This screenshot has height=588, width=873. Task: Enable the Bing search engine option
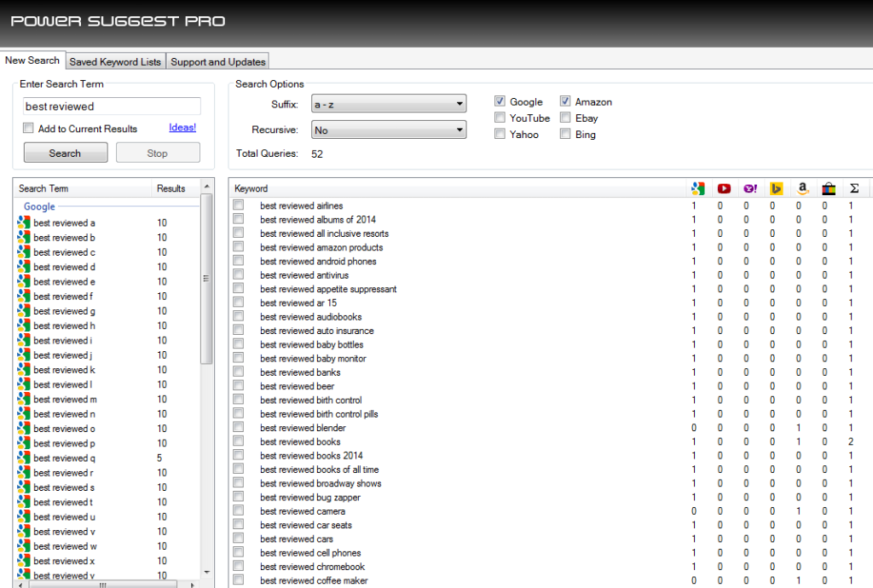pos(565,134)
